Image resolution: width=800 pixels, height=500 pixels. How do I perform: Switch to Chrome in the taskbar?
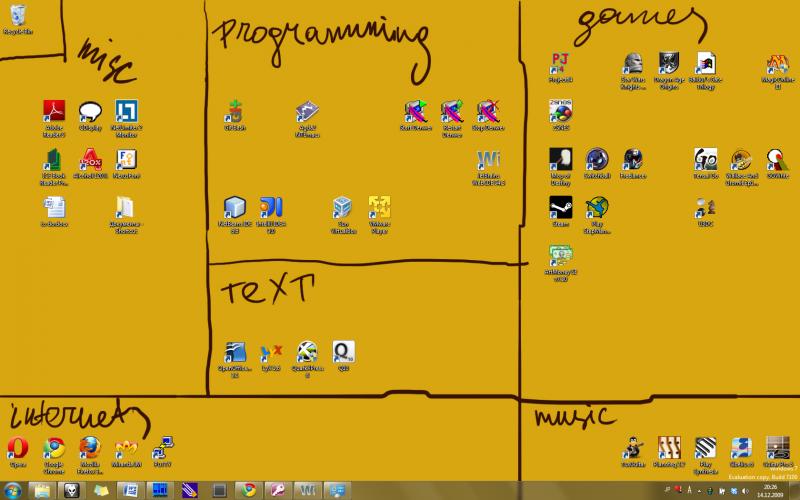248,491
